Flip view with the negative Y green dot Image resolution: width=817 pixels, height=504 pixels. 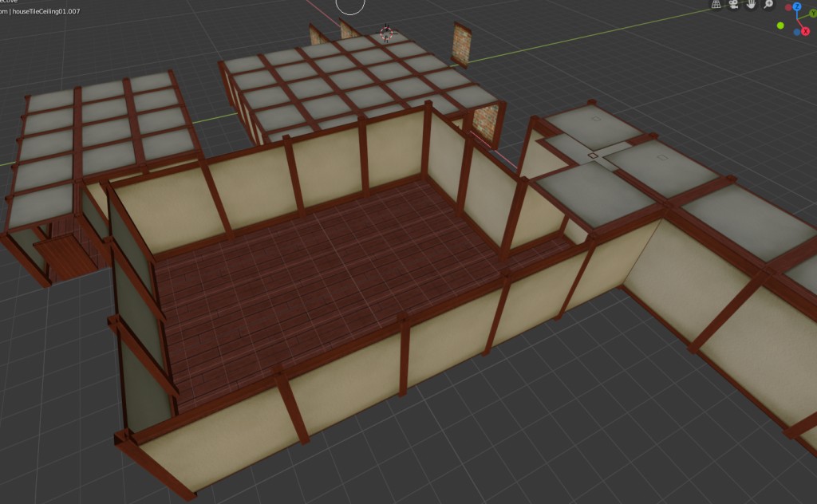click(x=780, y=26)
